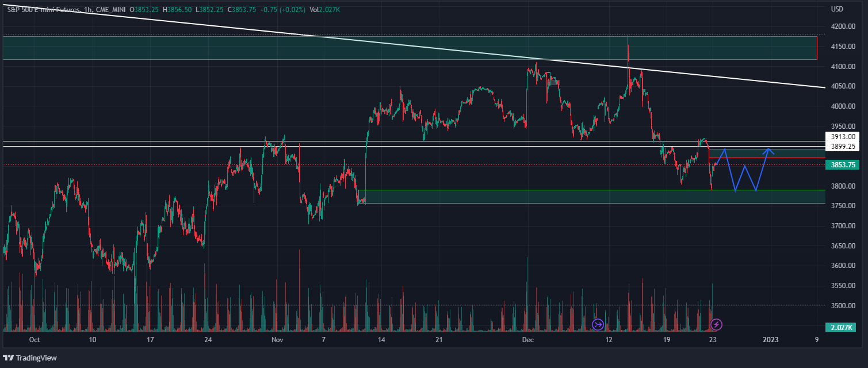Viewport: 868px width, 368px height.
Task: Select the lower green support zone rectangle
Action: (x=575, y=197)
